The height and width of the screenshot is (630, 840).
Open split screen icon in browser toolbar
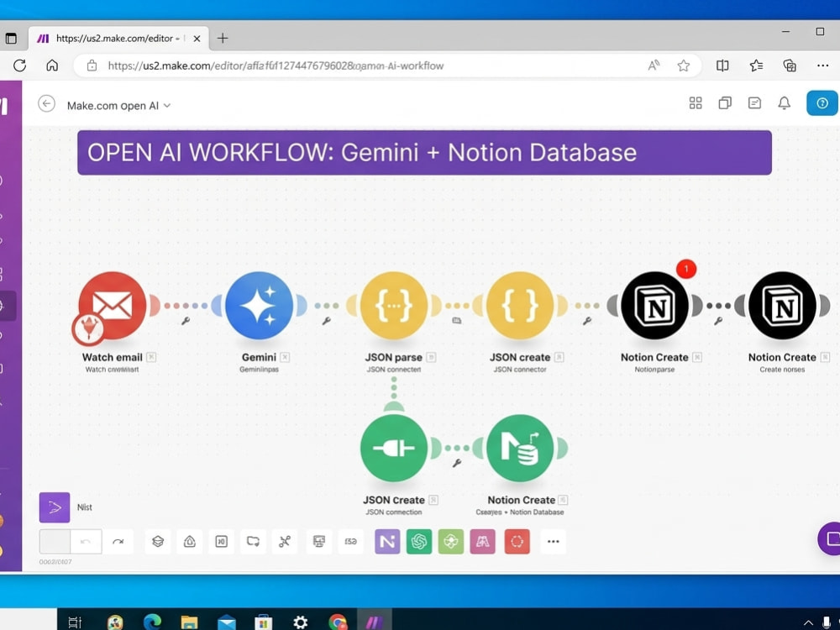click(722, 66)
